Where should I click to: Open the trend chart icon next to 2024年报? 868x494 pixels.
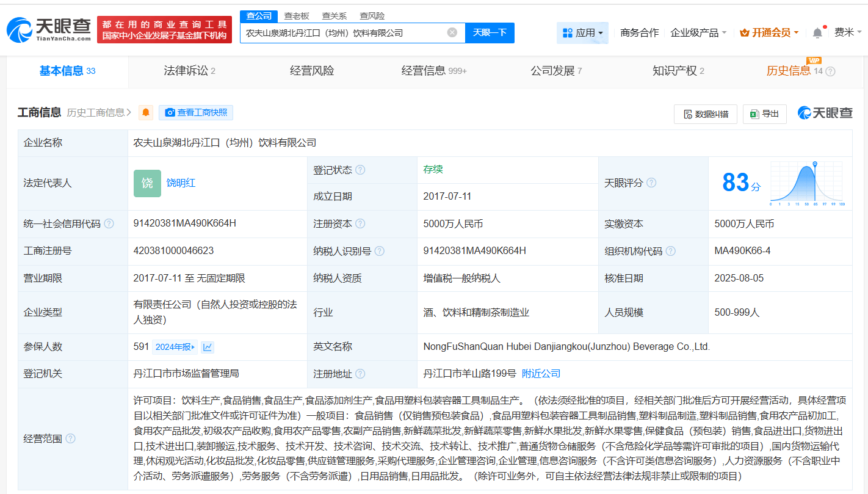tap(208, 347)
